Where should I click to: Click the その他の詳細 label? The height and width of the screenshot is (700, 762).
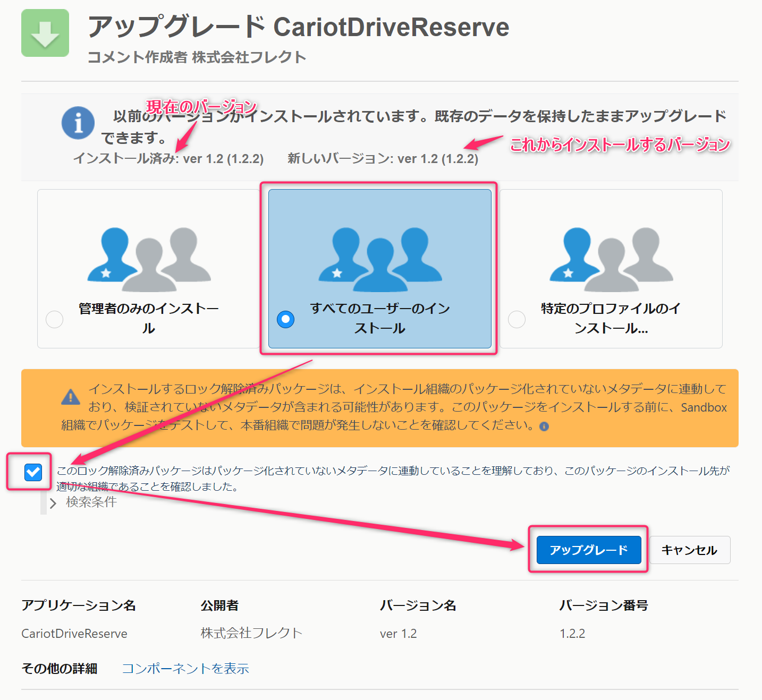click(60, 669)
